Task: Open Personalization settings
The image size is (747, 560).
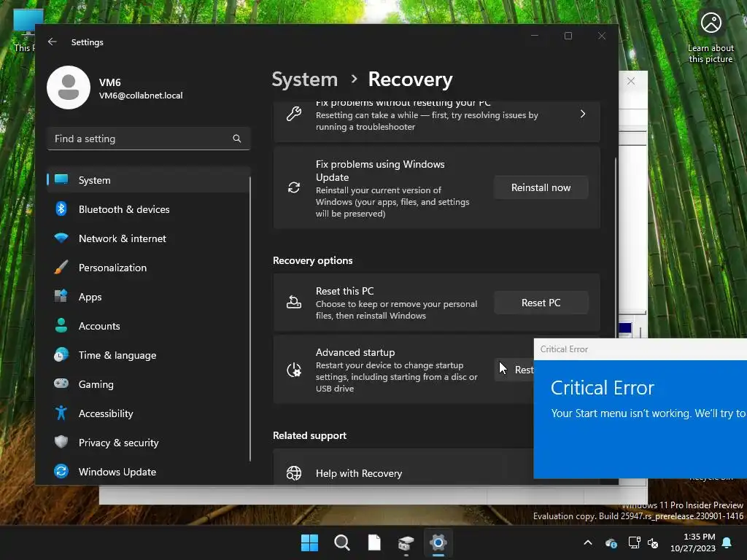Action: pyautogui.click(x=149, y=268)
